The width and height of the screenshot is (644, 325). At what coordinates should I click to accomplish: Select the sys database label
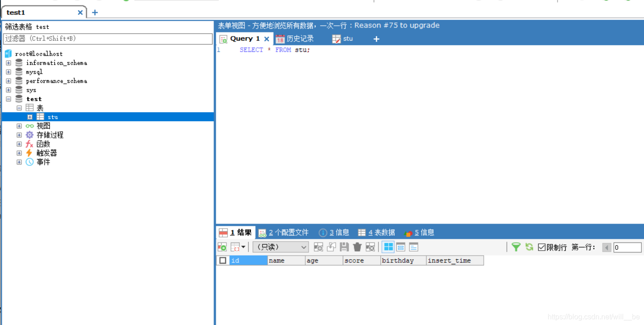click(x=31, y=90)
